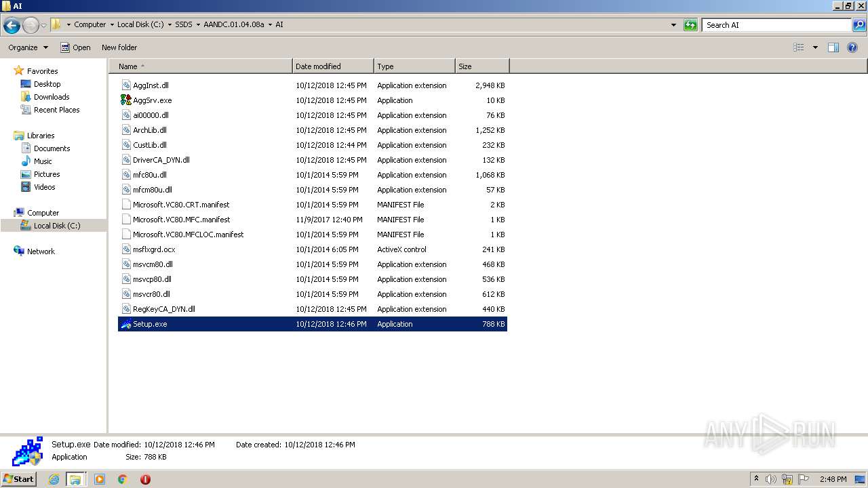The height and width of the screenshot is (488, 868).
Task: Click the Microsoft.VC80.CRT.manifest file icon
Action: pyautogui.click(x=126, y=205)
